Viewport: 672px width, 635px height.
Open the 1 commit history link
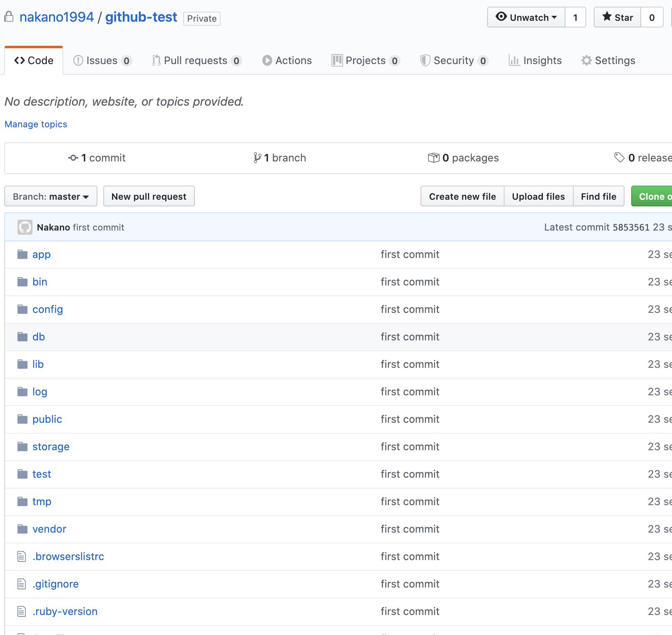97,158
